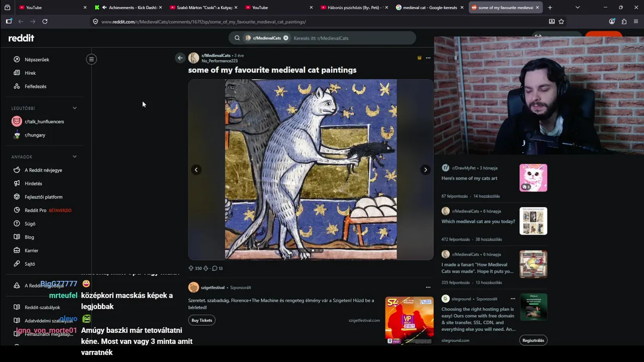This screenshot has width=644, height=362.
Task: Open the tab search dropdown
Action: pos(577,8)
